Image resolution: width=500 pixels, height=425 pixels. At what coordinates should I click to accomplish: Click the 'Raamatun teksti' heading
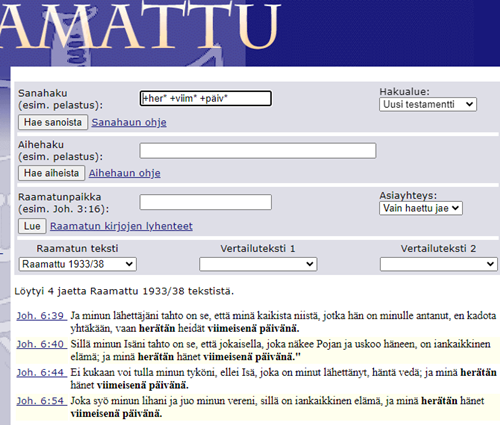pyautogui.click(x=77, y=248)
